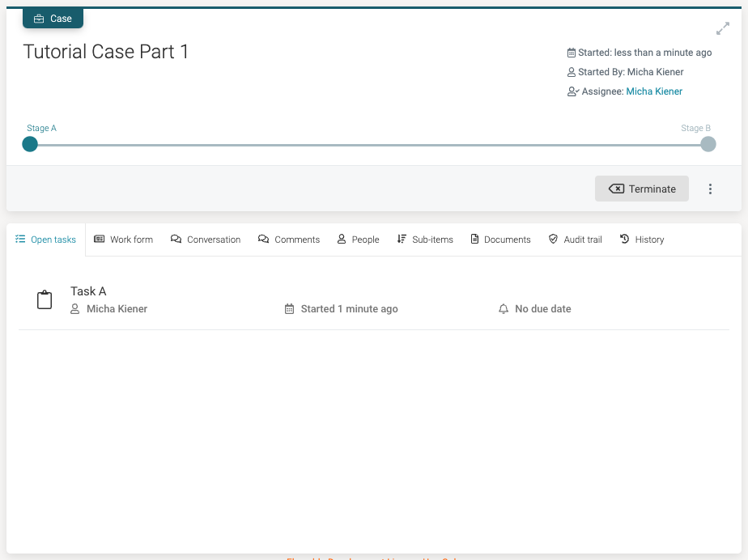Click the assignee icon with checkmark
Screen dimensions: 748x560
572,91
